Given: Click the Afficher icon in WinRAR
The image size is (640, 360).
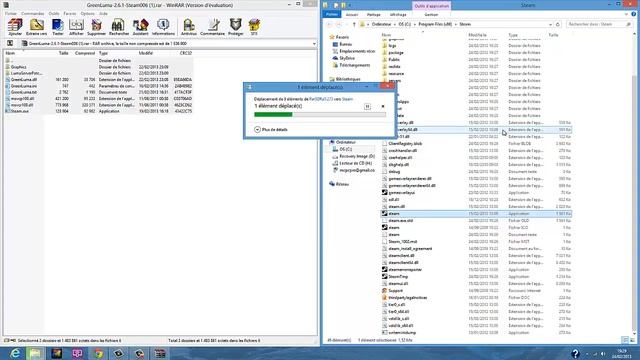Looking at the screenshot, I should pos(76,27).
